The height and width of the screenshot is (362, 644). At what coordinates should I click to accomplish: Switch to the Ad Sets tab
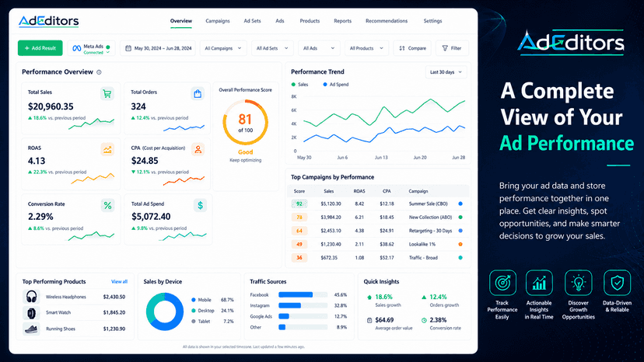pyautogui.click(x=252, y=21)
